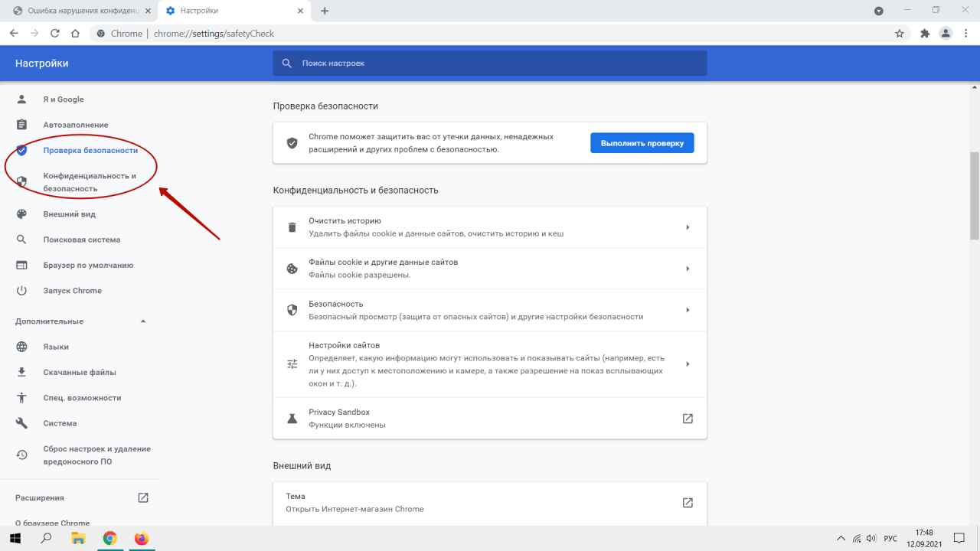Viewport: 980px width, 551px height.
Task: Click the Поиск настроек search field
Action: click(x=490, y=64)
